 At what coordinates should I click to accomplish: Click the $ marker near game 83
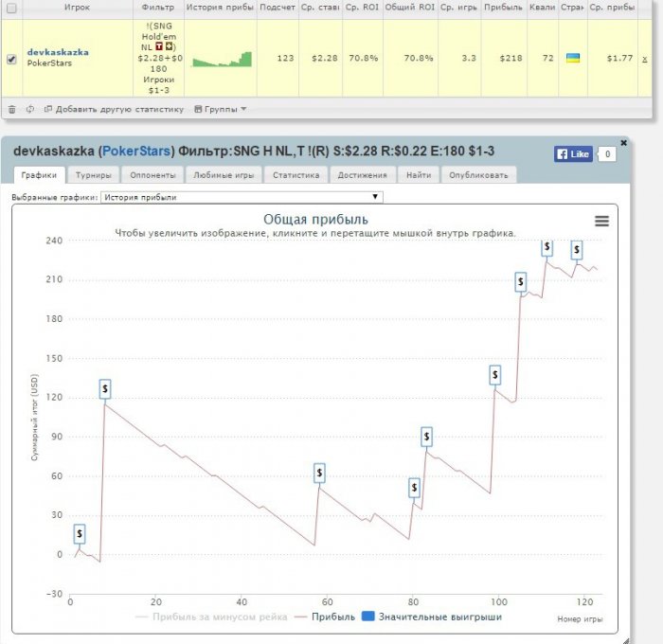pos(426,437)
